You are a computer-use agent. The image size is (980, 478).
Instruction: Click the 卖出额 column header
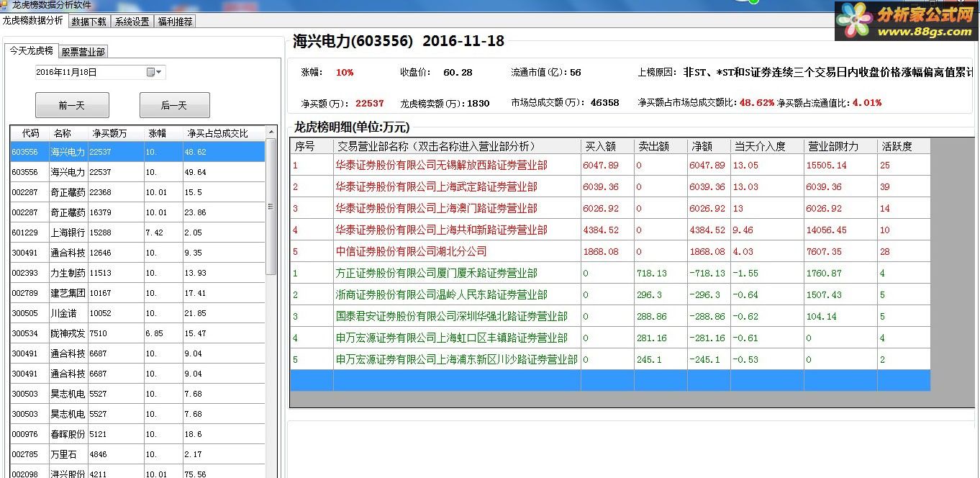(661, 146)
